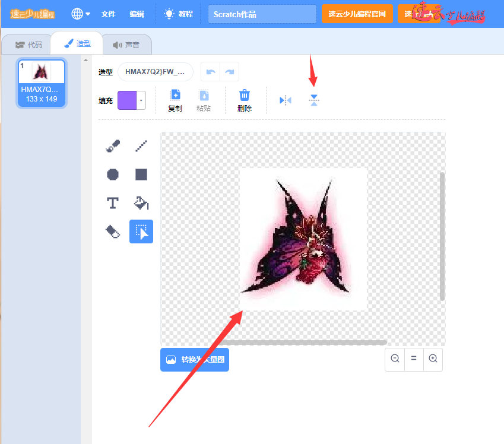Expand the fill color dropdown arrow

141,101
